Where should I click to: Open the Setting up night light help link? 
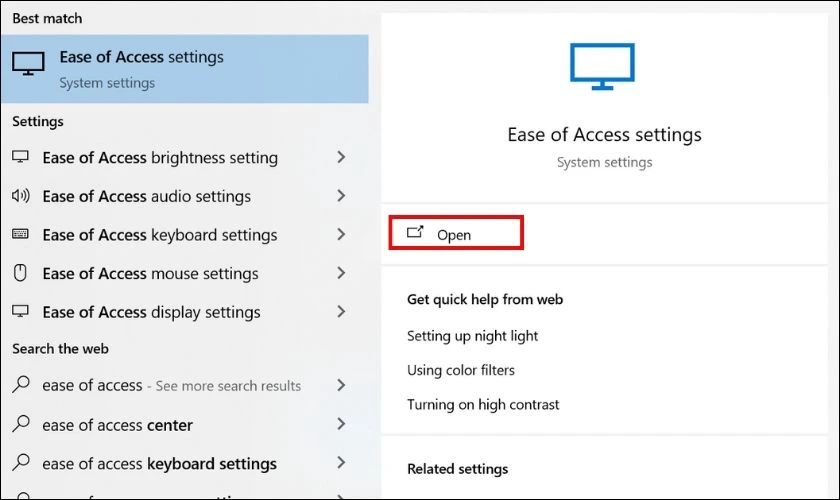point(472,336)
